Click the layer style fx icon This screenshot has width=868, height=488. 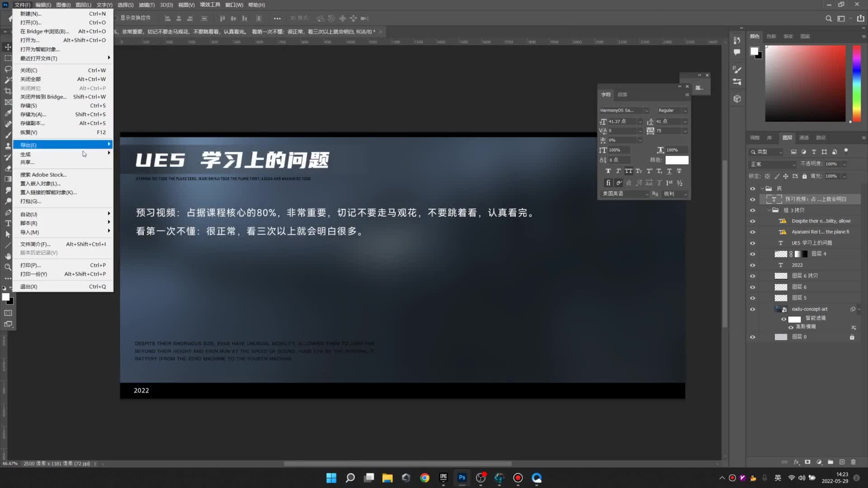click(796, 462)
